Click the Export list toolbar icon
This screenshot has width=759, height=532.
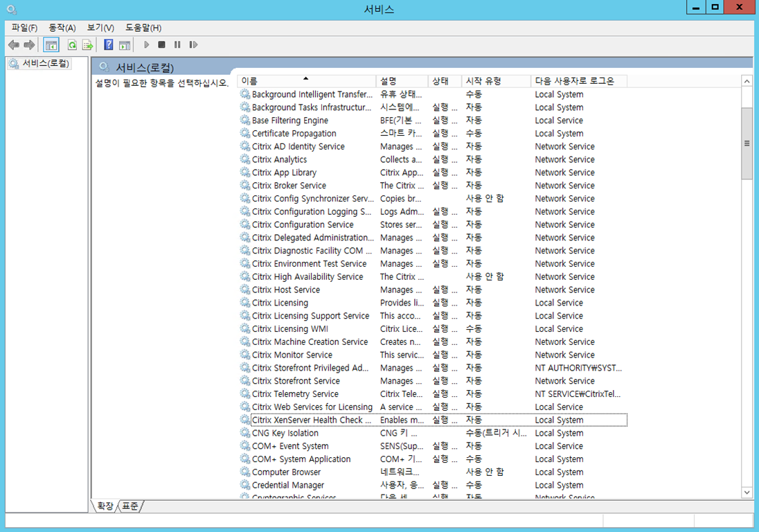(88, 45)
